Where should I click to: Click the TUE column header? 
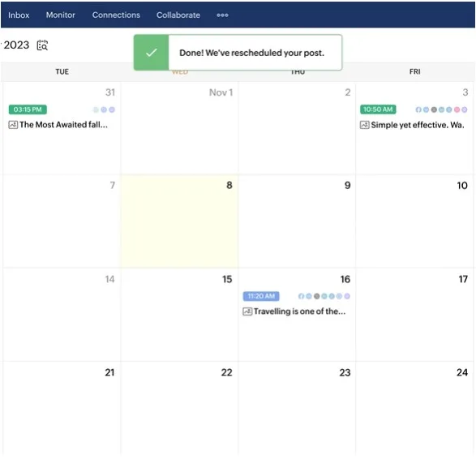coord(62,71)
